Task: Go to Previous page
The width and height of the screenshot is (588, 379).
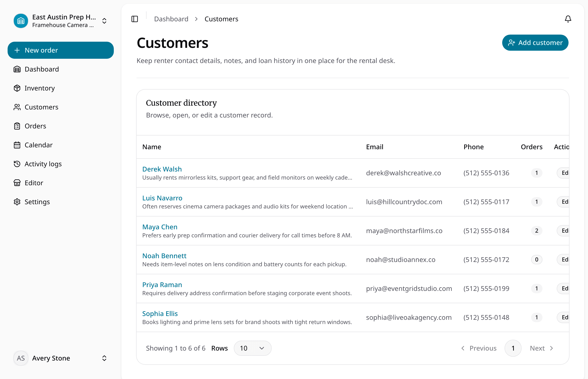Action: (x=479, y=348)
